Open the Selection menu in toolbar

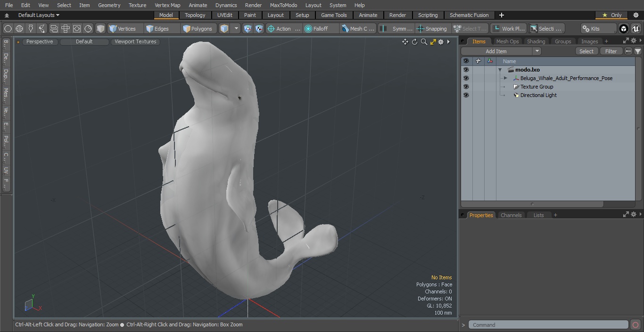[x=546, y=29]
